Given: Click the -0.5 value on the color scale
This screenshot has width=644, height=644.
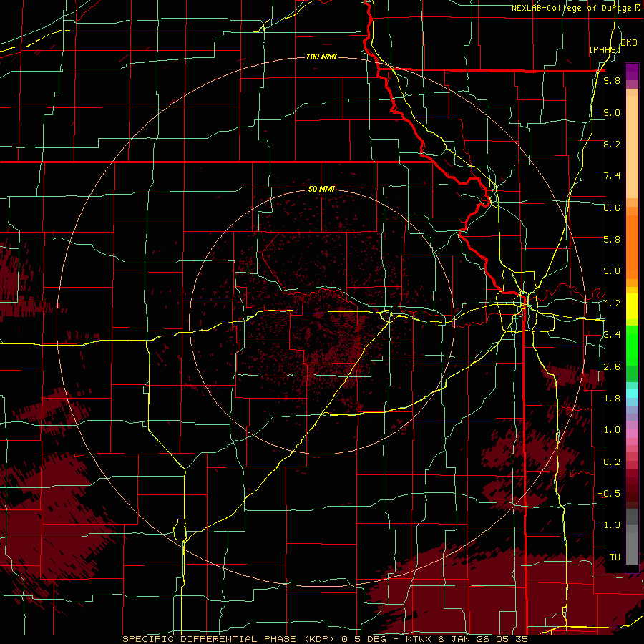Looking at the screenshot, I should (x=609, y=494).
